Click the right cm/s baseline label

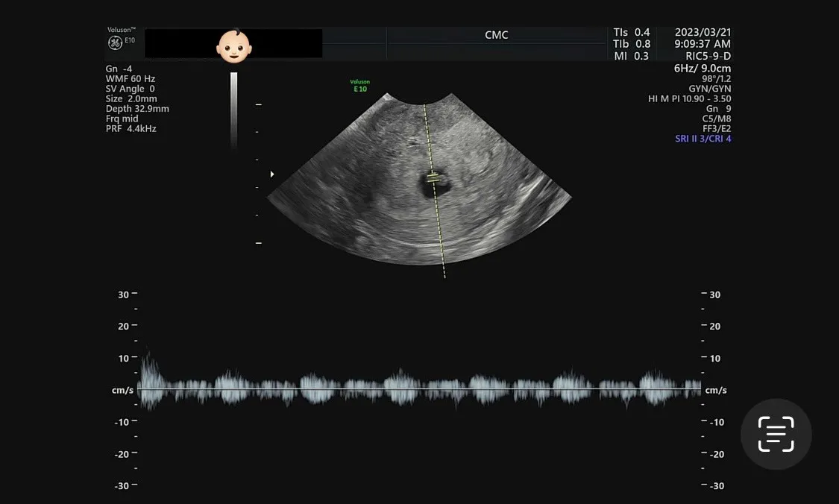pos(716,390)
